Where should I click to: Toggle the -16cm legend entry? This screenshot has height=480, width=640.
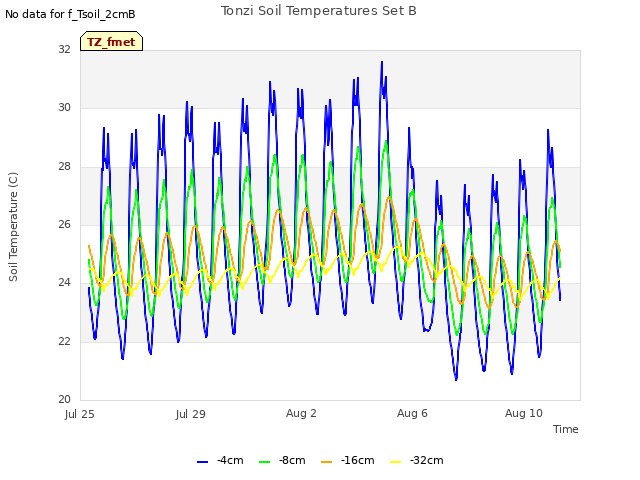click(348, 460)
